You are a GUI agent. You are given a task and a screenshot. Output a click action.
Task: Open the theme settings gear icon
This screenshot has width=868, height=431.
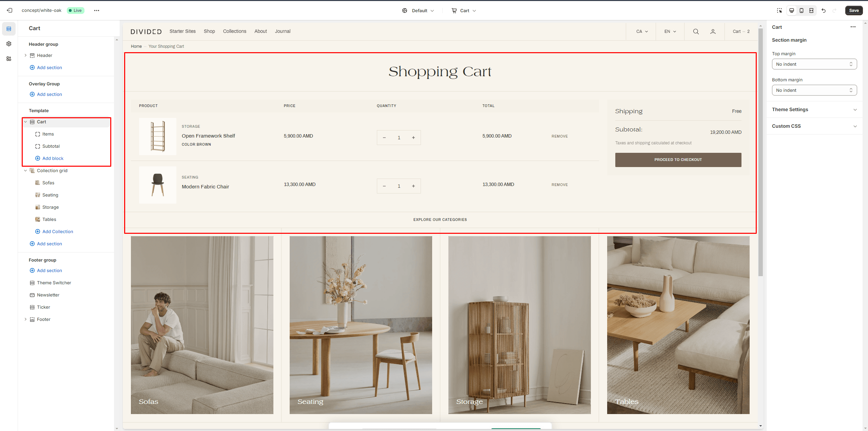[x=9, y=44]
